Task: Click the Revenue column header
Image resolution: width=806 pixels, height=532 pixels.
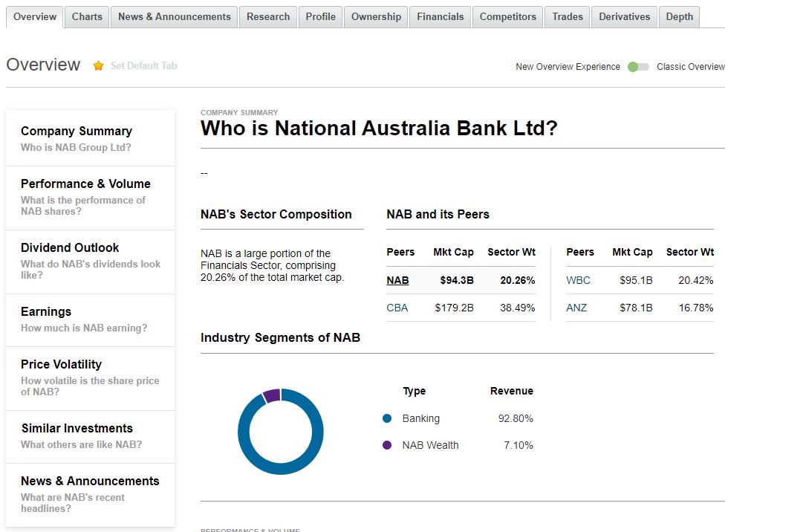Action: [512, 391]
